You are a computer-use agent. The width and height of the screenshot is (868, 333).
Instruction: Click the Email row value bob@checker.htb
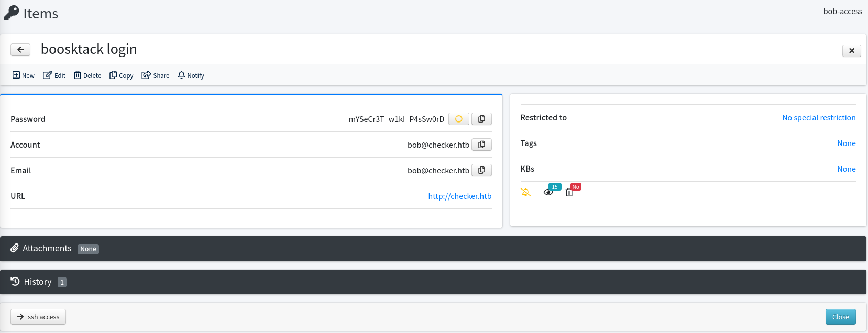(x=438, y=171)
